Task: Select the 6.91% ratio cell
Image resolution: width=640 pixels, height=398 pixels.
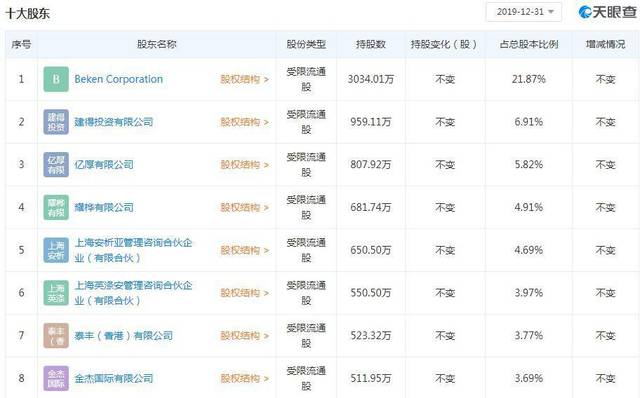Action: tap(529, 122)
